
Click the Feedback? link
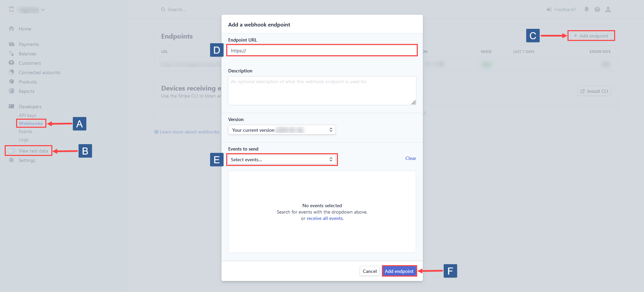[565, 9]
